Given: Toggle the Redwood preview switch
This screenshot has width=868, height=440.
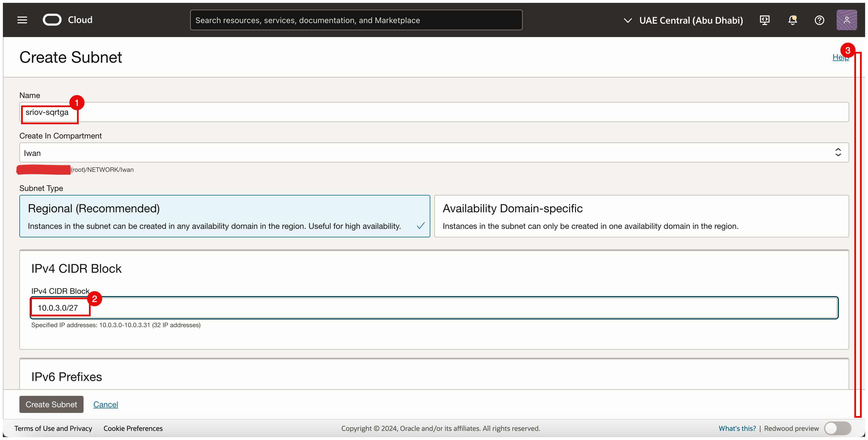Looking at the screenshot, I should click(x=837, y=428).
